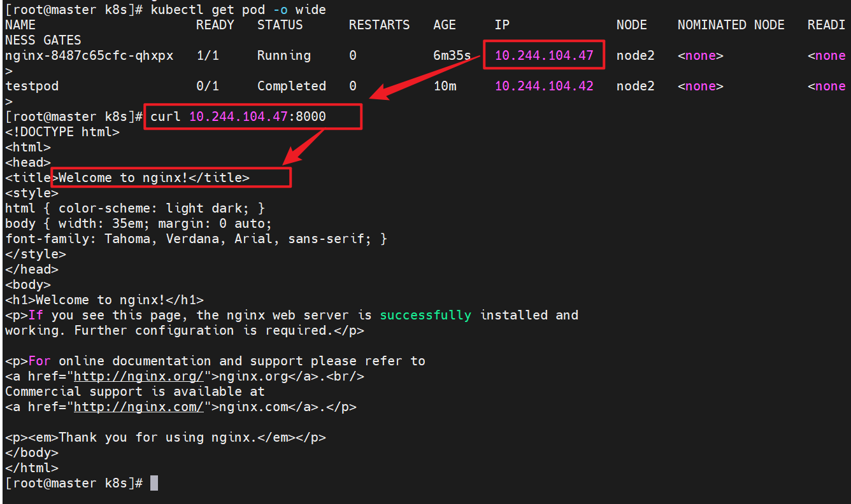Click the 'kubectl get pod -o wide' command text

(x=238, y=10)
